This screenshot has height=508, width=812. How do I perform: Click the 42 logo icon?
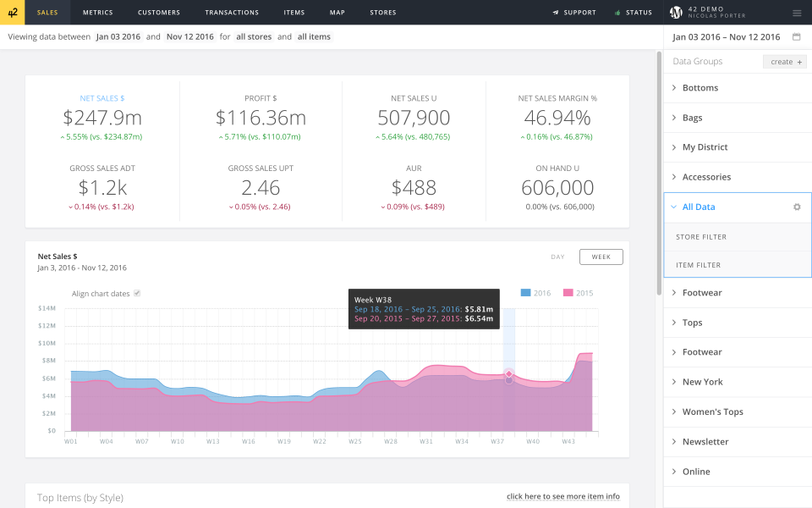pos(13,13)
